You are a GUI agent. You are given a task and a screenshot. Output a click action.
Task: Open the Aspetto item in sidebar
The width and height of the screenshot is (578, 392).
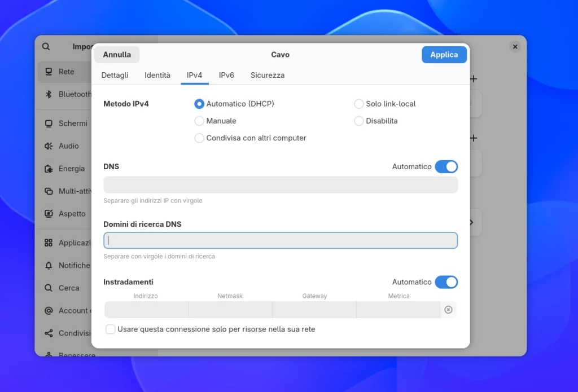[x=65, y=214]
